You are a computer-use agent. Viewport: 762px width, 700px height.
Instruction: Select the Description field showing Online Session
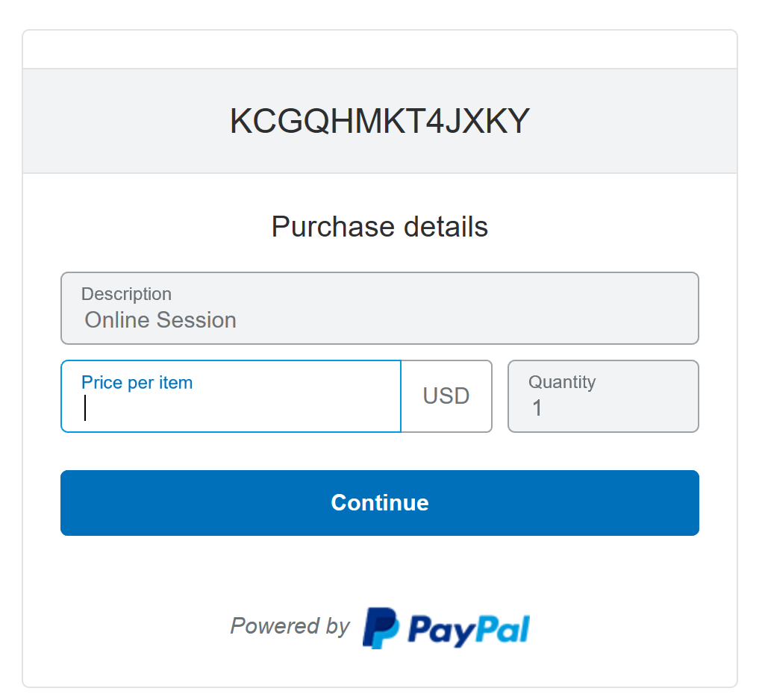click(x=380, y=307)
